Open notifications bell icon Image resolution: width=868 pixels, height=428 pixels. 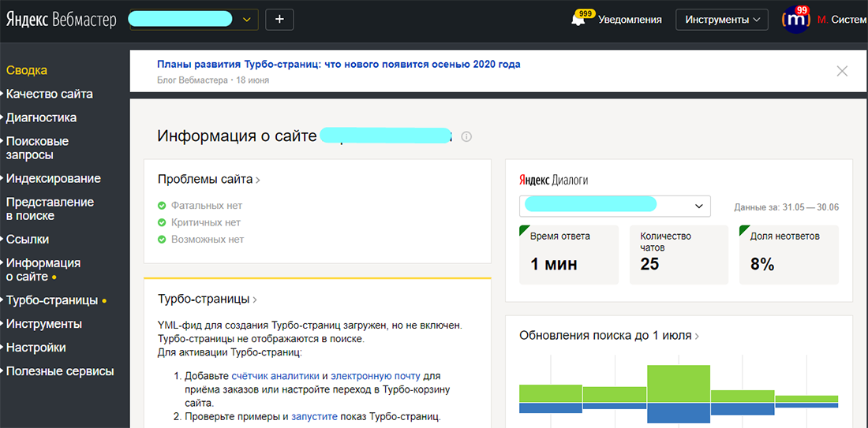(x=578, y=20)
